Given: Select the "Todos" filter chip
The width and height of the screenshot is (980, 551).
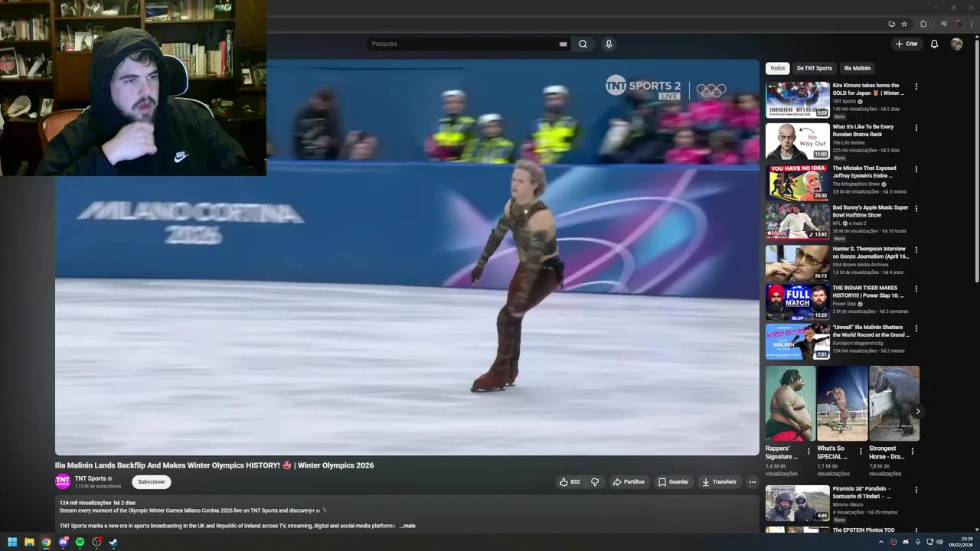Looking at the screenshot, I should (x=777, y=68).
